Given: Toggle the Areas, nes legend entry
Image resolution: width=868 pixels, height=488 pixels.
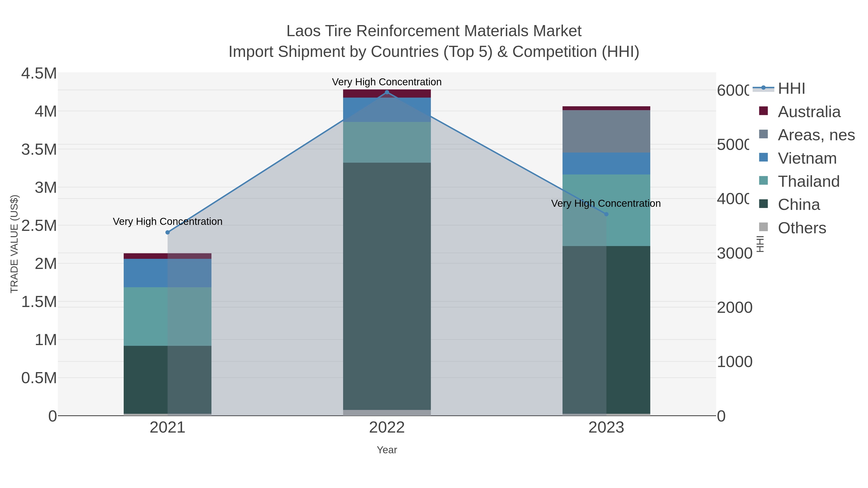Looking at the screenshot, I should (807, 135).
